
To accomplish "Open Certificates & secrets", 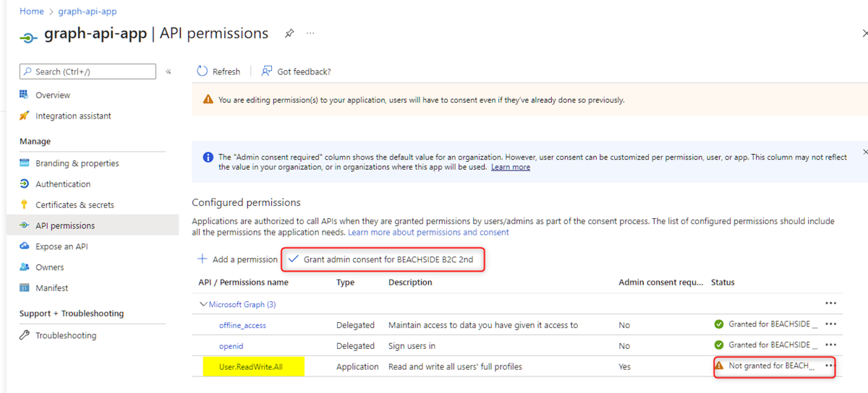I will (x=75, y=204).
